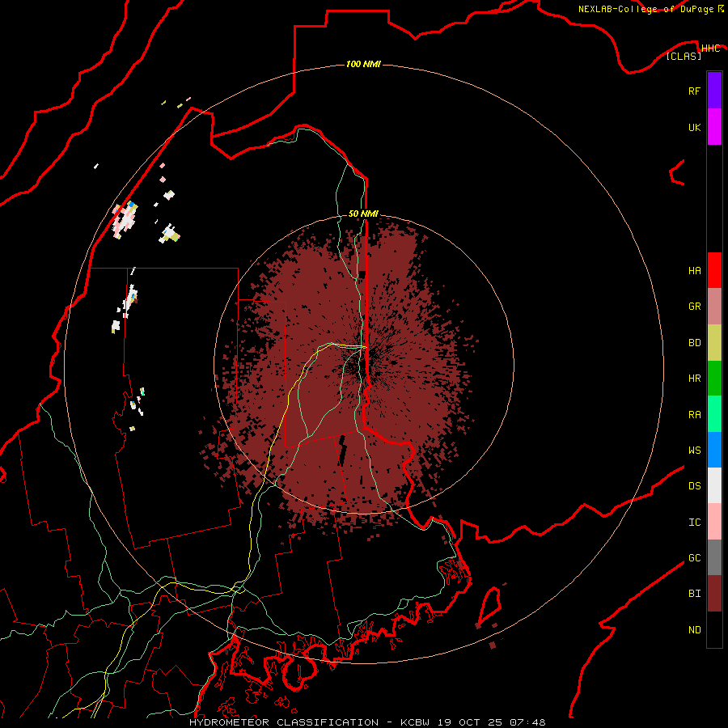Click the KCBW station identifier
Screen dimensions: 728x728
(415, 722)
